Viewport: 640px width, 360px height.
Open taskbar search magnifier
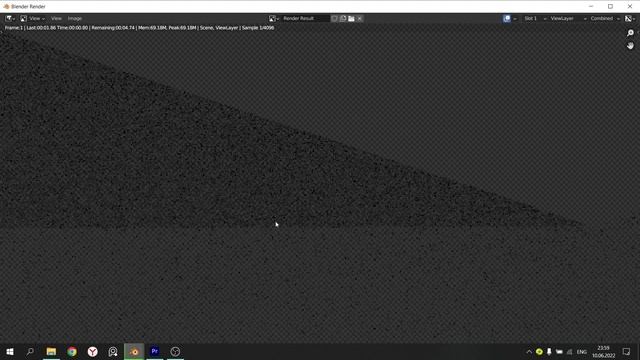tap(30, 351)
